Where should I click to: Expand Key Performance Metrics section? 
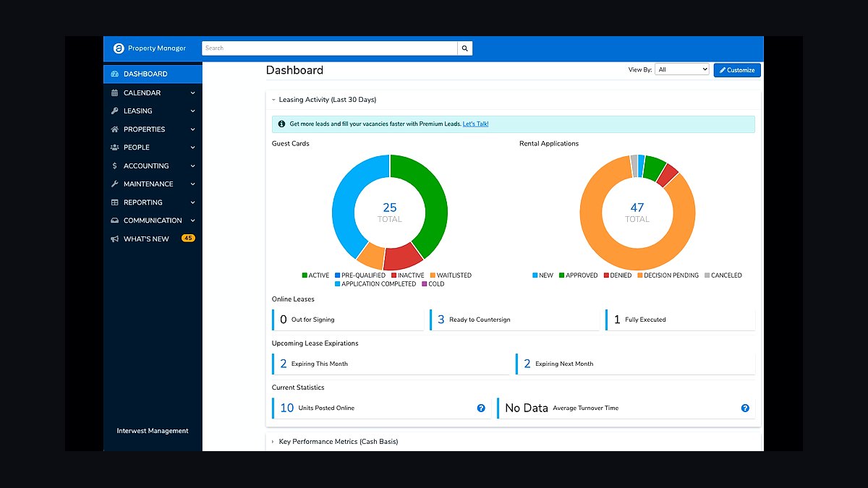(273, 442)
